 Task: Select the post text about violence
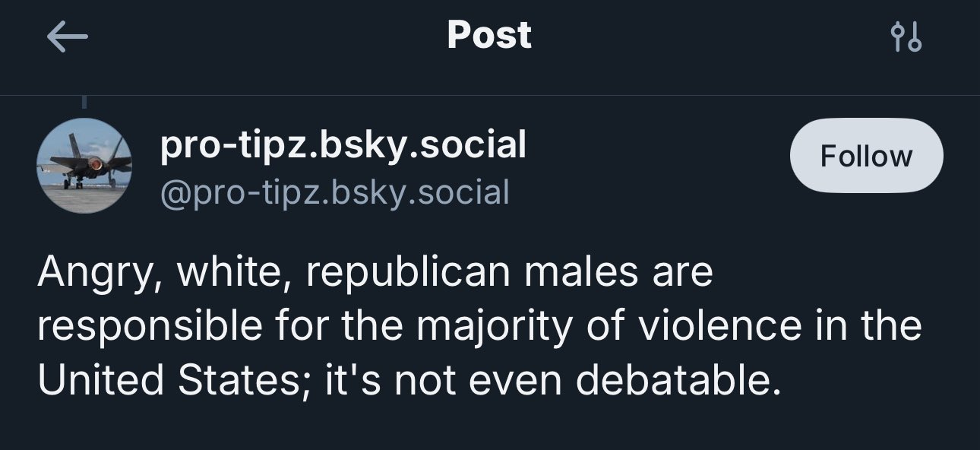pos(479,326)
